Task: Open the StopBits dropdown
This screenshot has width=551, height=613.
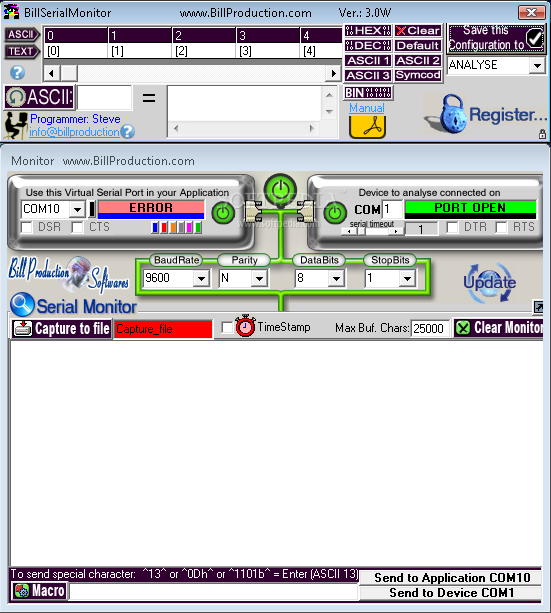Action: coord(407,279)
